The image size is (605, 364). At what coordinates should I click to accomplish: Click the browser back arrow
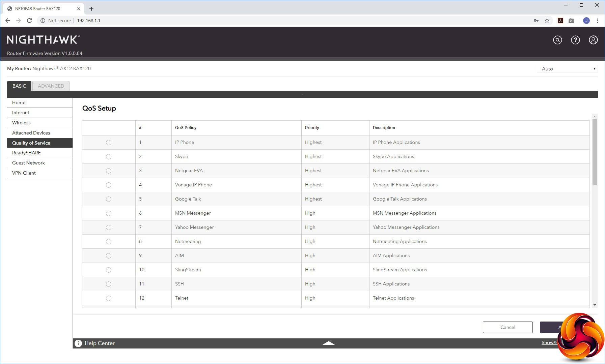click(x=8, y=21)
